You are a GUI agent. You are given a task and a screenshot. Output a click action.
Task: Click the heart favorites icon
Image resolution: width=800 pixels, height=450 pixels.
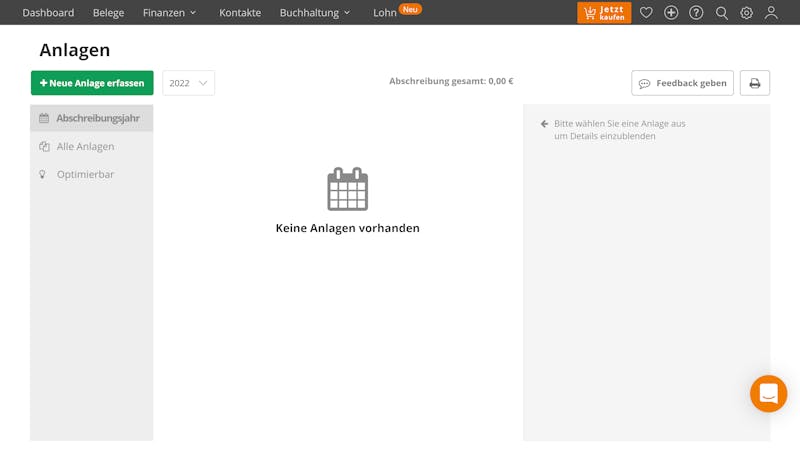click(x=646, y=13)
